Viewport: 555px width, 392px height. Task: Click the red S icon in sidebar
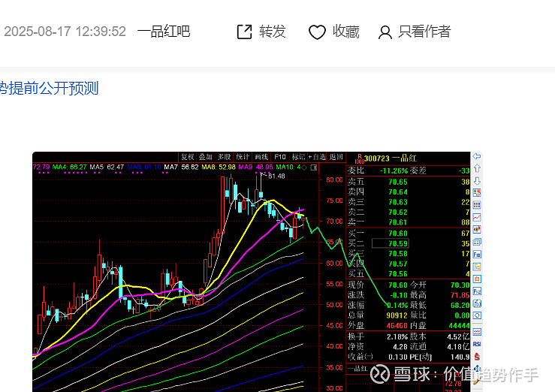(477, 356)
